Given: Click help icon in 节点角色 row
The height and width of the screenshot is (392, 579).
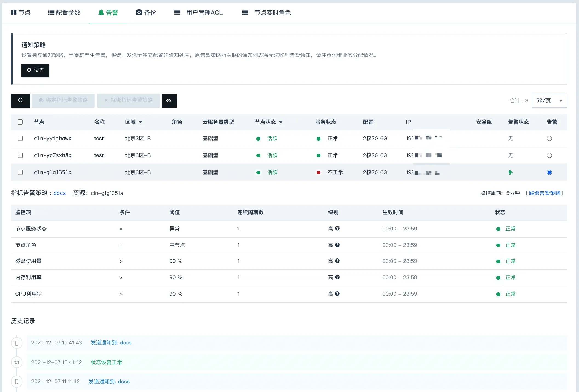Looking at the screenshot, I should tap(337, 245).
